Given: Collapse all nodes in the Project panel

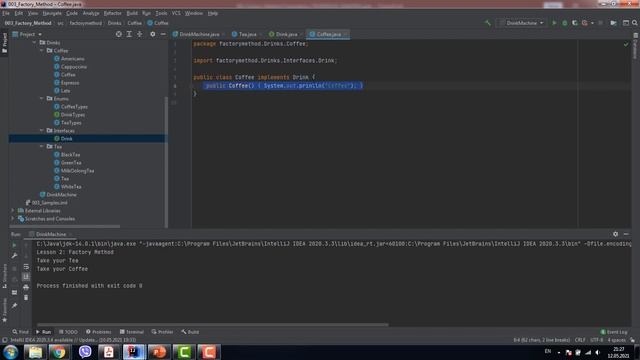Looking at the screenshot, I should (140, 34).
